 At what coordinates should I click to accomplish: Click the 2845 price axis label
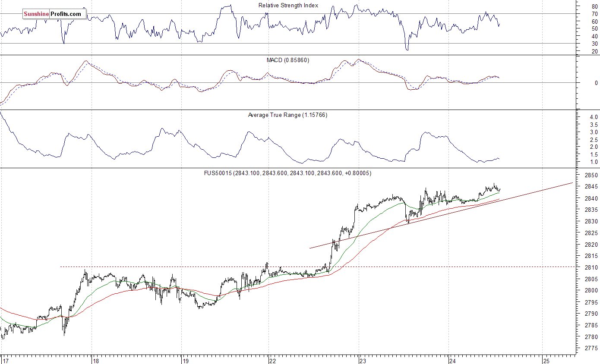(591, 187)
